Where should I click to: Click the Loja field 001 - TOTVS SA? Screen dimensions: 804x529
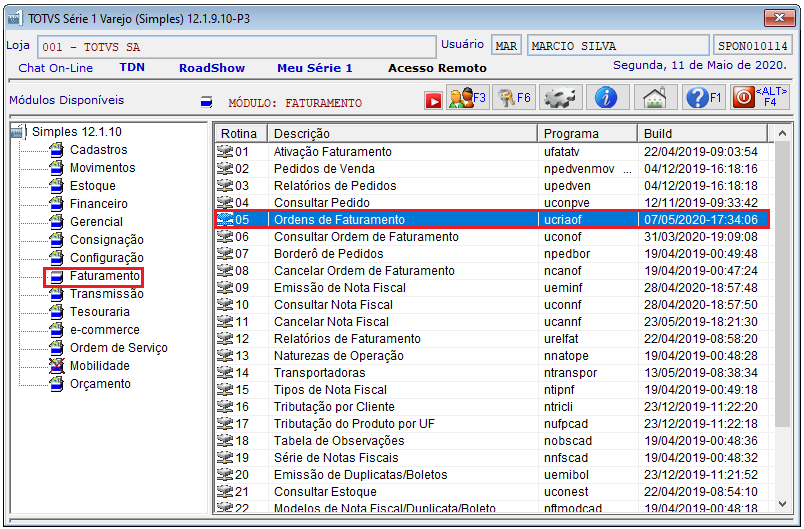(x=236, y=47)
